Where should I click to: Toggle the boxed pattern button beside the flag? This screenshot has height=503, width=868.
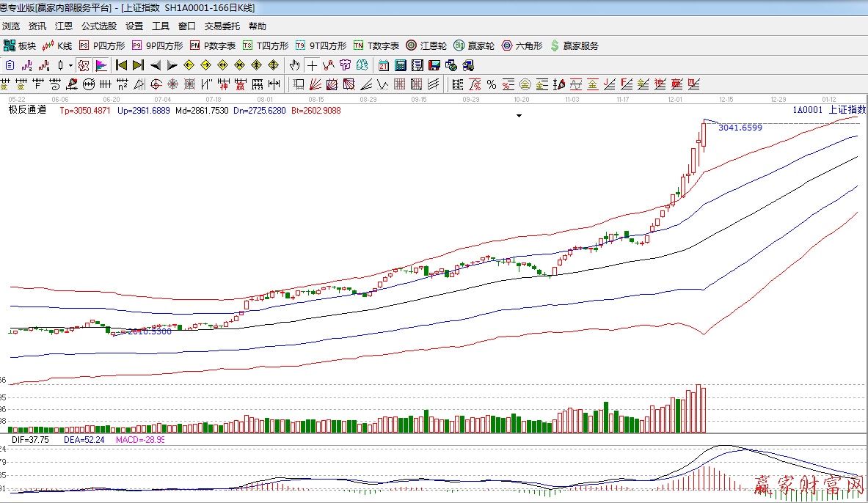pyautogui.click(x=84, y=65)
